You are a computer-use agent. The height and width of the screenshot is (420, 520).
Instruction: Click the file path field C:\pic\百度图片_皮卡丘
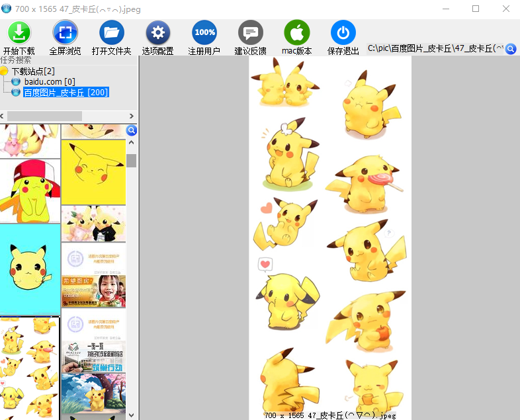435,49
